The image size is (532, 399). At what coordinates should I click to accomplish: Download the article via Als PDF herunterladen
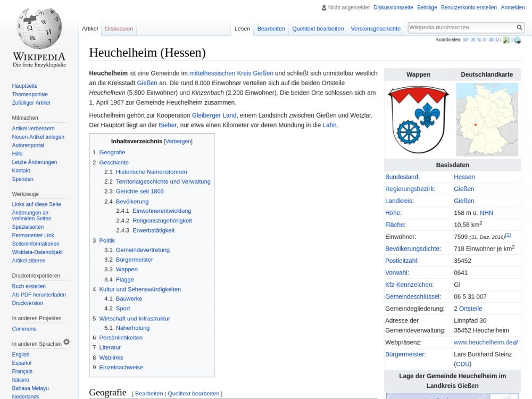pyautogui.click(x=39, y=295)
